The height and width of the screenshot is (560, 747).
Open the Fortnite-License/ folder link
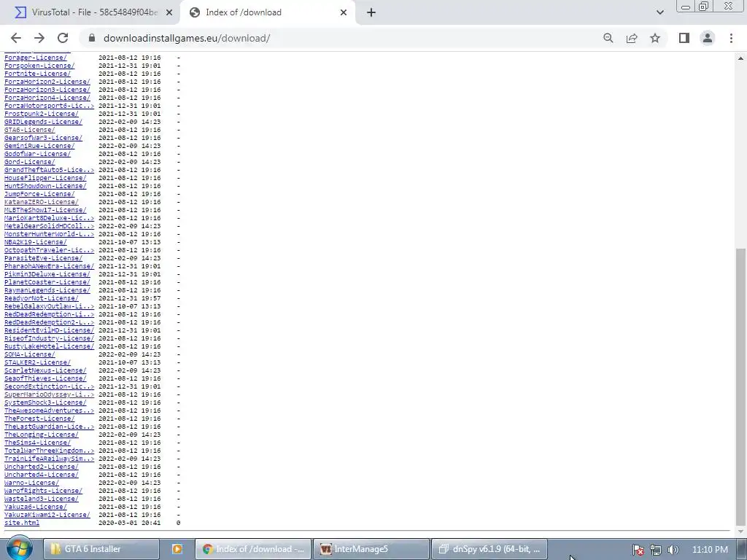click(37, 74)
